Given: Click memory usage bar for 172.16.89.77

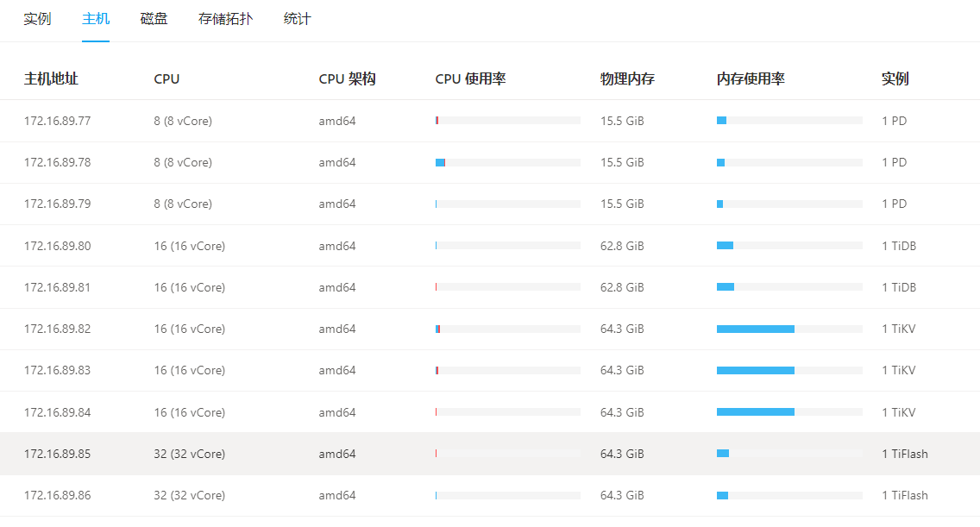Looking at the screenshot, I should (x=789, y=121).
